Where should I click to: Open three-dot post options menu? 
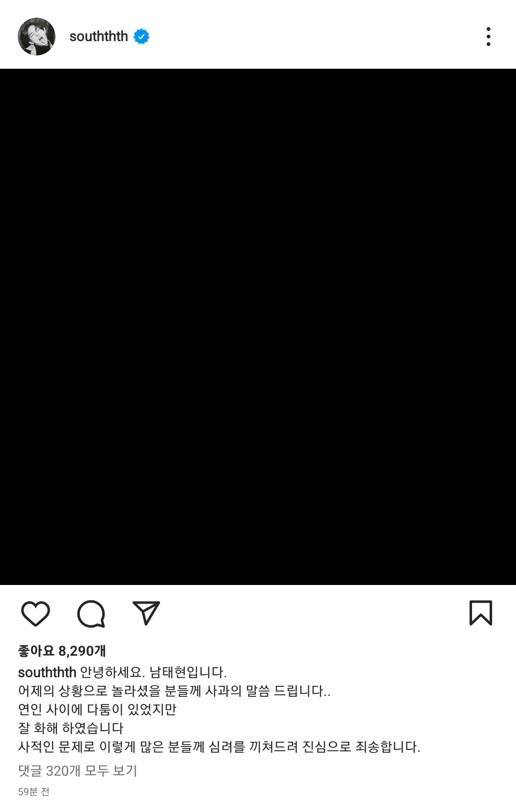pyautogui.click(x=488, y=36)
